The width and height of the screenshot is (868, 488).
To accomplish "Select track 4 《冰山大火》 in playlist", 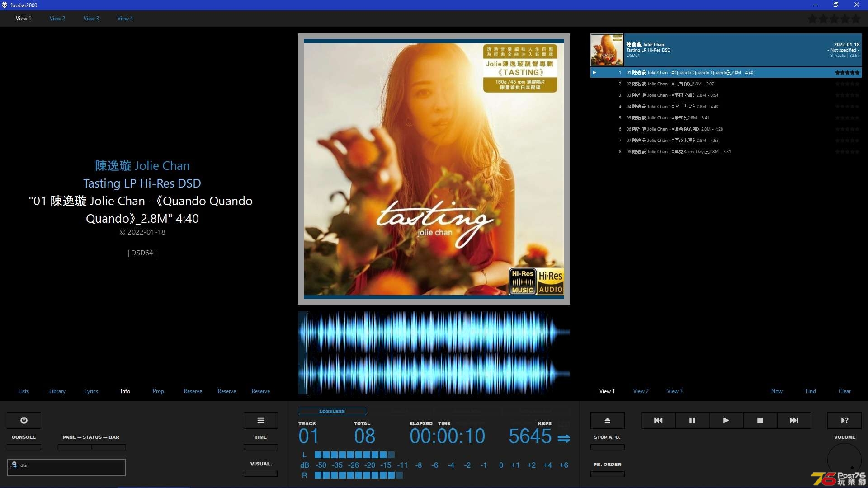I will [726, 107].
